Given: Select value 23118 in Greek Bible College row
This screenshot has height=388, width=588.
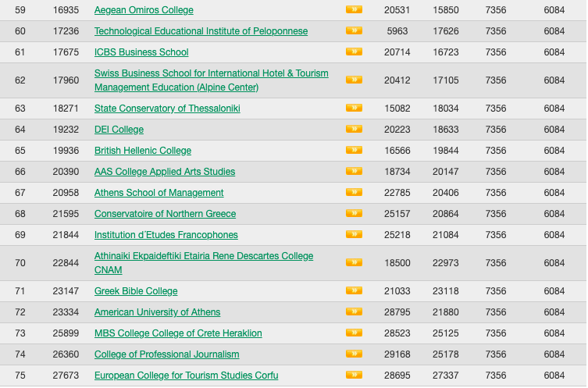Looking at the screenshot, I should coord(446,291).
